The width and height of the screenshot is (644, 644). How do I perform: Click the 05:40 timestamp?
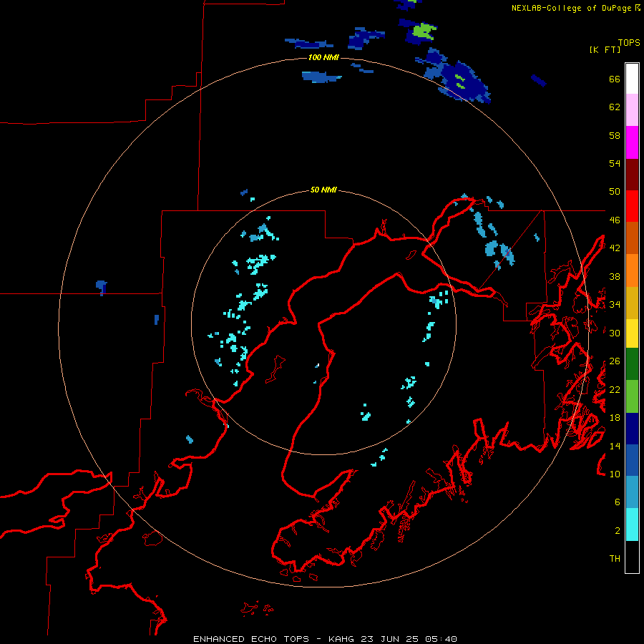click(441, 639)
